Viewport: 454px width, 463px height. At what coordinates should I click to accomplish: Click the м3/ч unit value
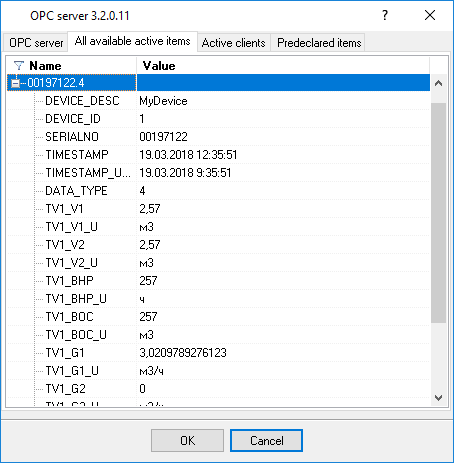151,371
